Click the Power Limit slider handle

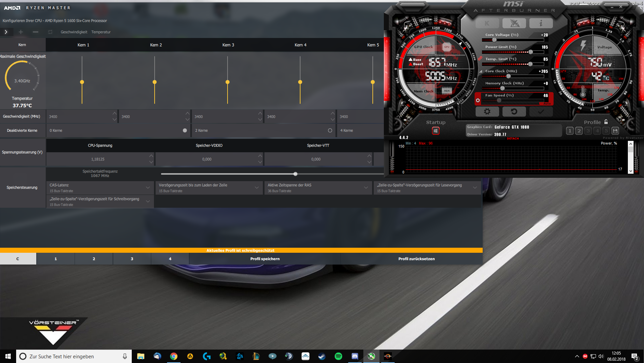tap(530, 52)
